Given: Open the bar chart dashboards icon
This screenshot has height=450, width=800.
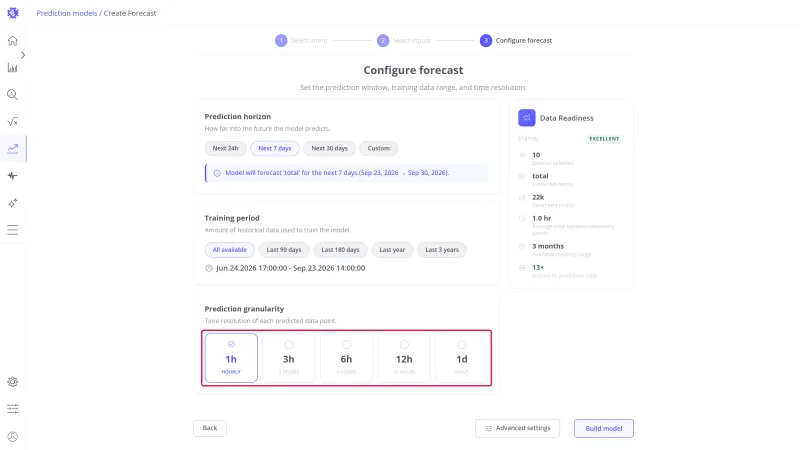Looking at the screenshot, I should coord(13,68).
